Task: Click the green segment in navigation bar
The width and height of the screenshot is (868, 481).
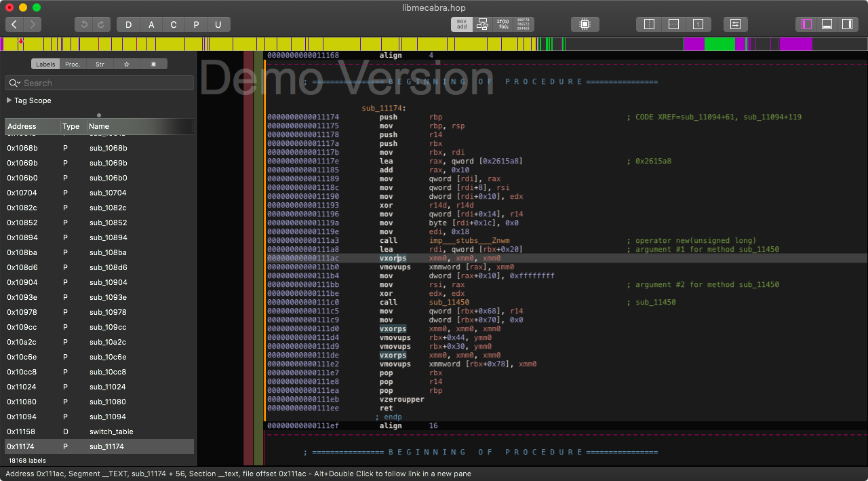Action: [719, 44]
